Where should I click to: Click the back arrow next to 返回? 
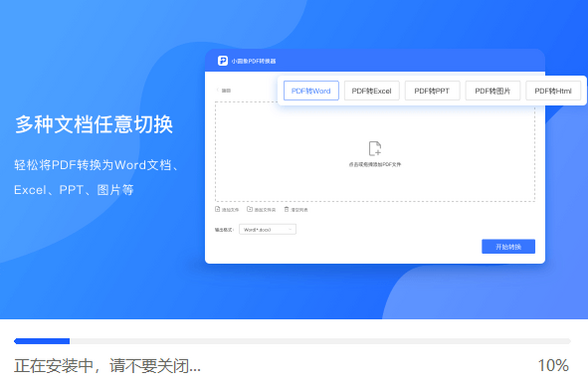click(x=218, y=90)
